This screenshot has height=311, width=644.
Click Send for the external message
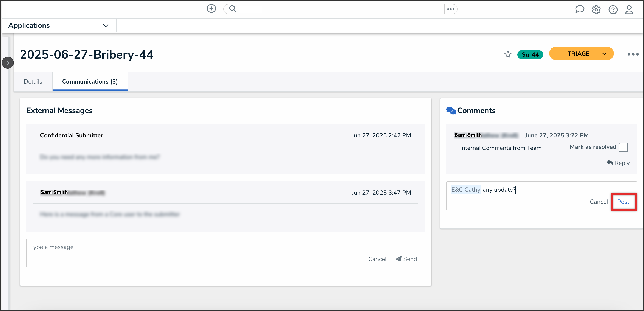[x=406, y=259]
